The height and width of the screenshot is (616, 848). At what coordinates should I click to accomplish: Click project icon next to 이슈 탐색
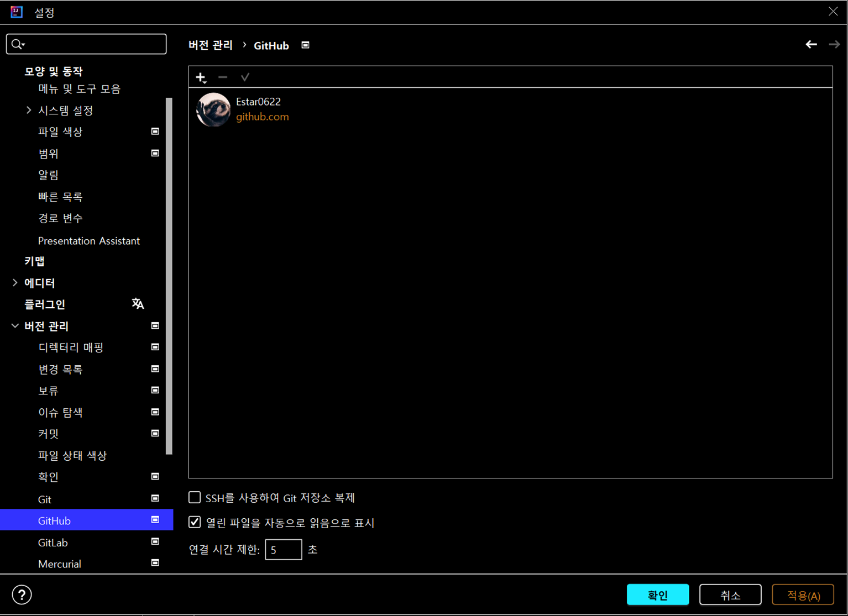click(x=155, y=412)
